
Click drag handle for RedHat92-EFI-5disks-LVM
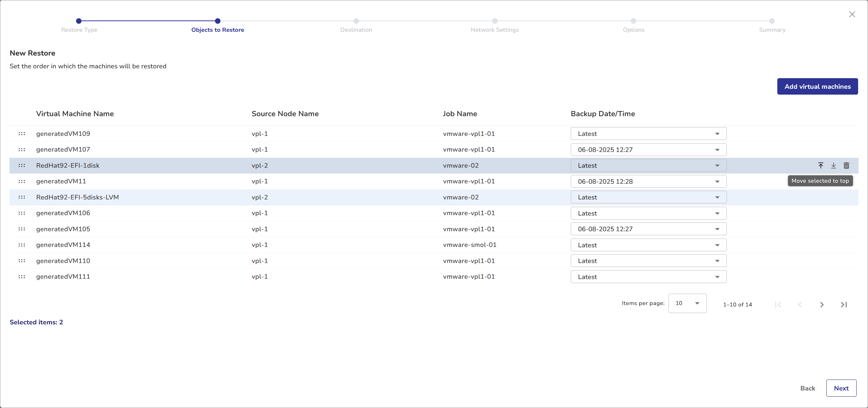click(x=22, y=197)
